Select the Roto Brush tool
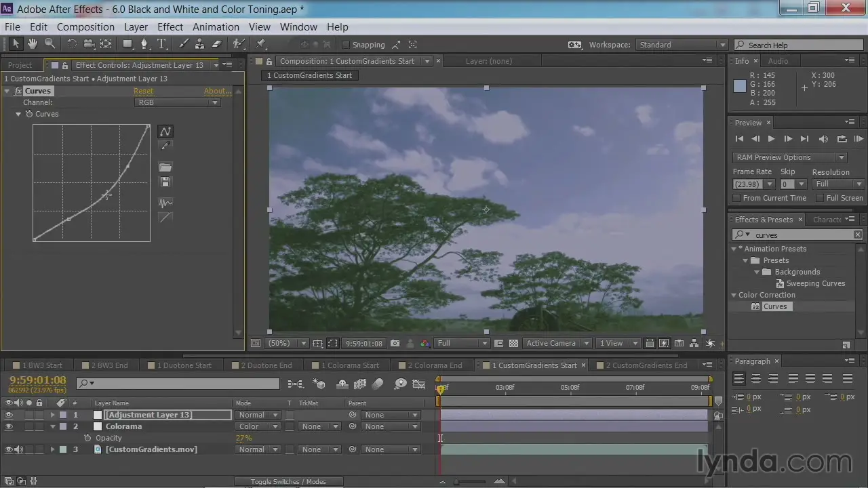The height and width of the screenshot is (488, 868). click(x=238, y=44)
